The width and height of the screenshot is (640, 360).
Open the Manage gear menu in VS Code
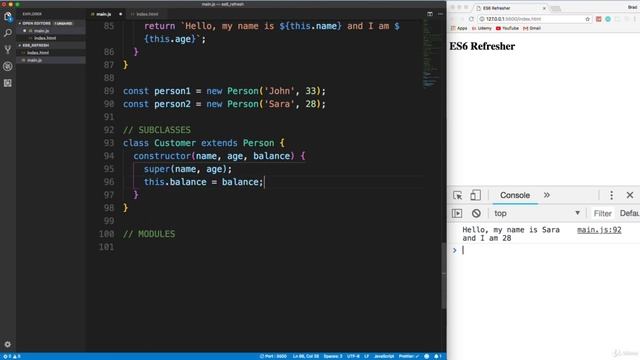click(8, 344)
